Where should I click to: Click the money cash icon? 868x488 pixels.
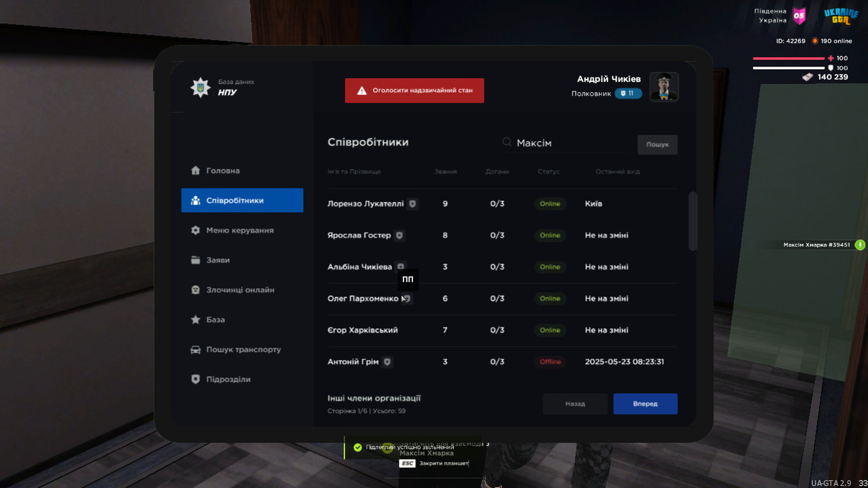click(x=807, y=77)
